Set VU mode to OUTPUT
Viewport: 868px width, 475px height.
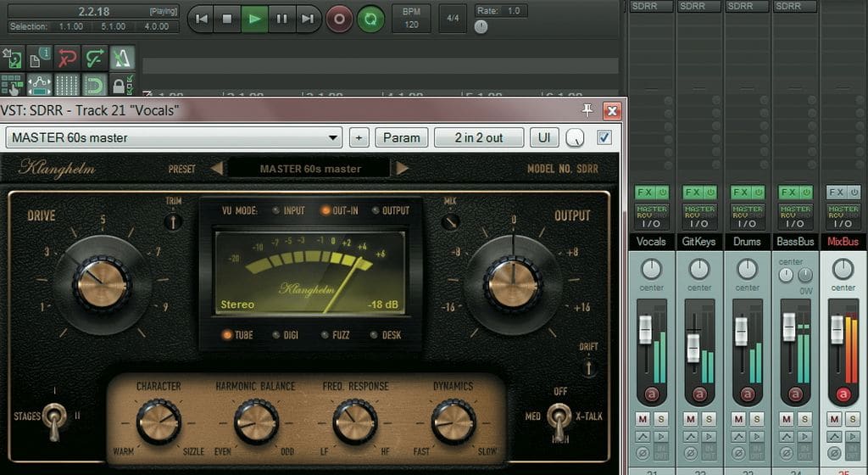pyautogui.click(x=391, y=210)
